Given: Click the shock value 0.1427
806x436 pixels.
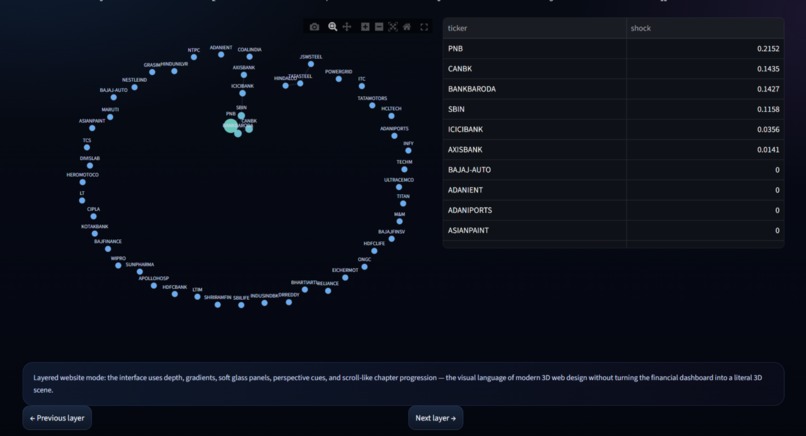Looking at the screenshot, I should [768, 89].
